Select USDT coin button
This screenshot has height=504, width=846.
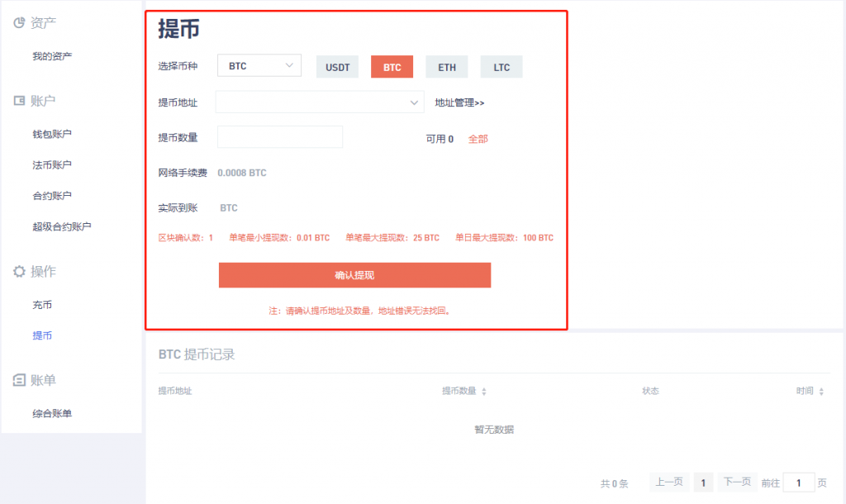pyautogui.click(x=337, y=67)
